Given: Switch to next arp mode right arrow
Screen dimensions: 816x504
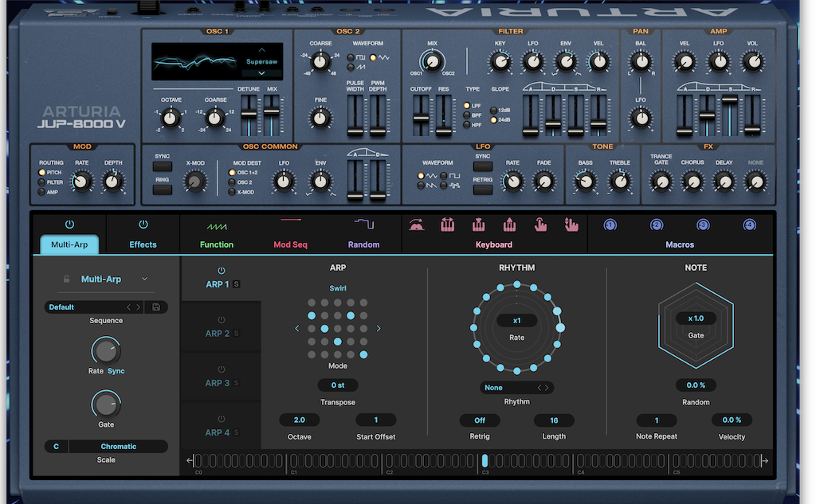Looking at the screenshot, I should (379, 328).
